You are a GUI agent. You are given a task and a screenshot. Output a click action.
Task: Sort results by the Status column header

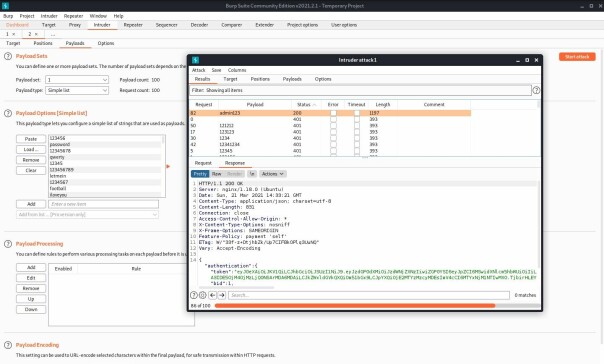[x=306, y=105]
